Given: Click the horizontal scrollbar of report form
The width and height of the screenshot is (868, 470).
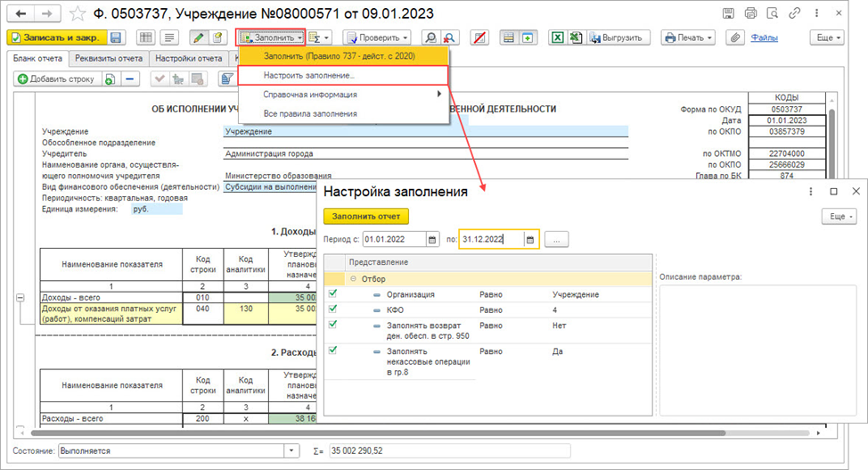Looking at the screenshot, I should pos(380,433).
